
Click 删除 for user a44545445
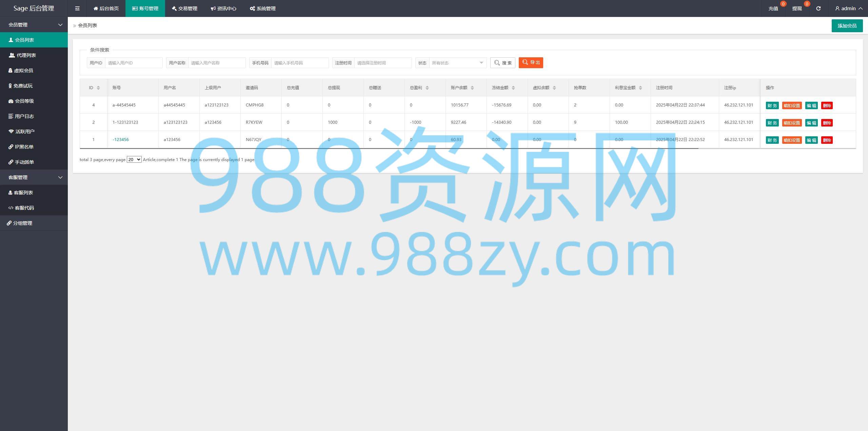click(827, 105)
